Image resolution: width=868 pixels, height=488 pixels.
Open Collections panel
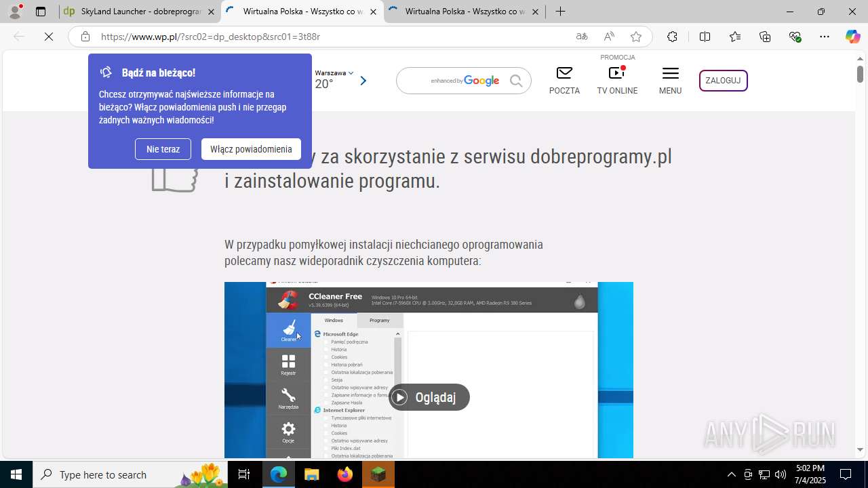click(x=765, y=37)
